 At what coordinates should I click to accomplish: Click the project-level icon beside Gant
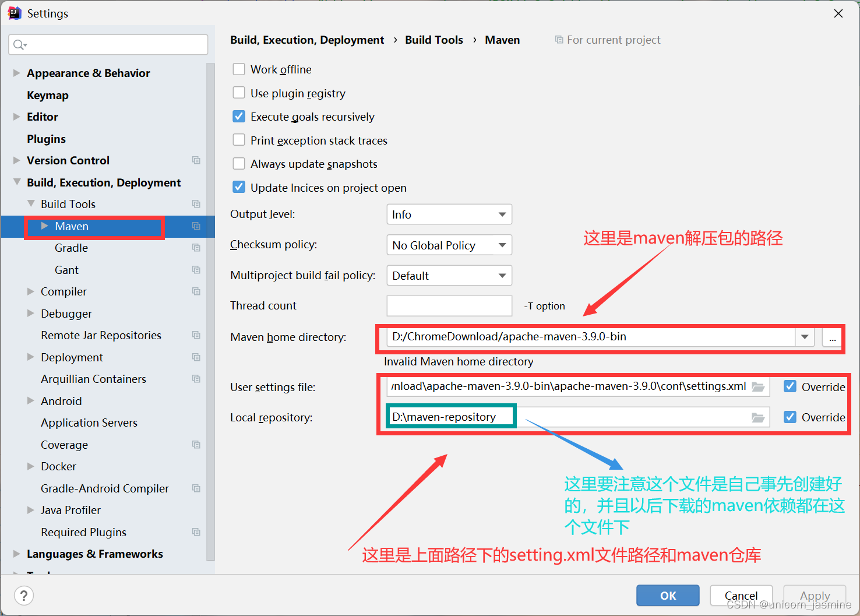[196, 270]
